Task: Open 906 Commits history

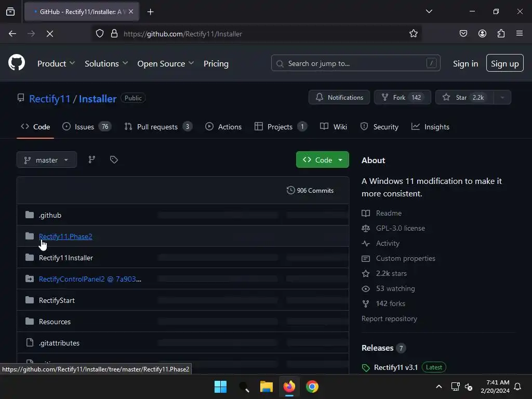Action: coord(310,190)
